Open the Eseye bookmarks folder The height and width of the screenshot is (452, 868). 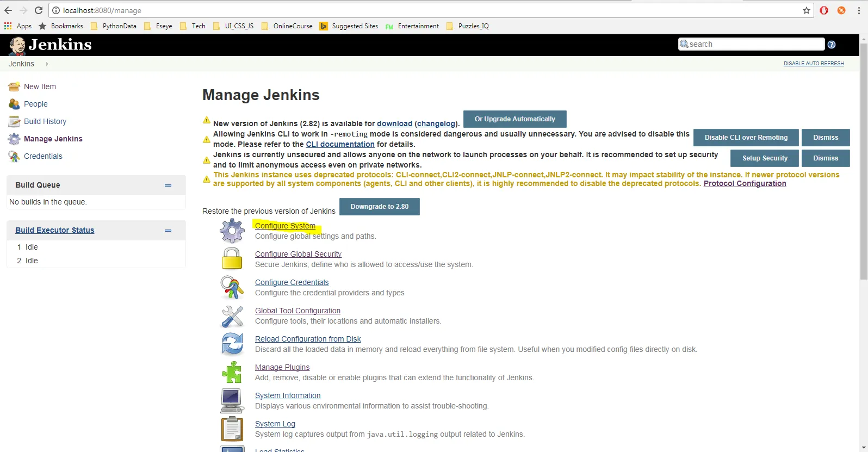[158, 26]
